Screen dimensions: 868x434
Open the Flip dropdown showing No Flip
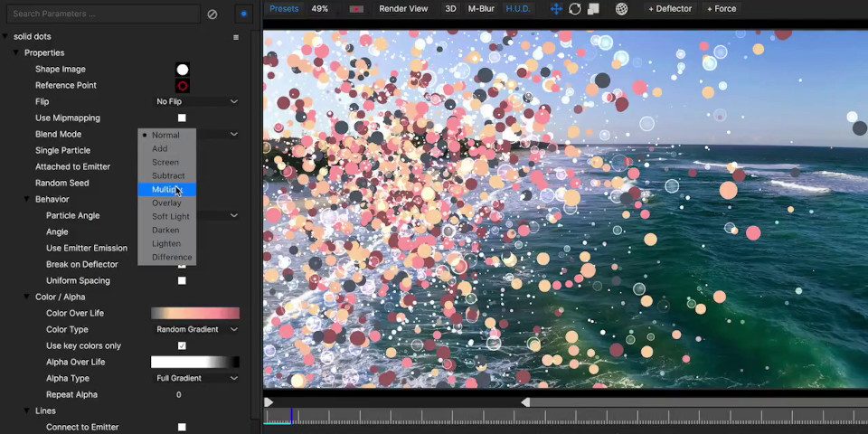pyautogui.click(x=196, y=101)
